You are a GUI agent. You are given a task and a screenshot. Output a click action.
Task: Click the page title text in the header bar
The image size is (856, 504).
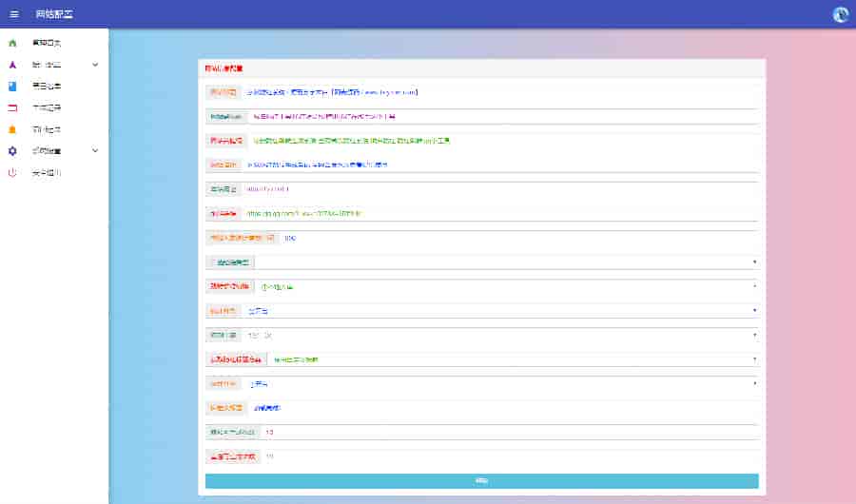pyautogui.click(x=53, y=14)
